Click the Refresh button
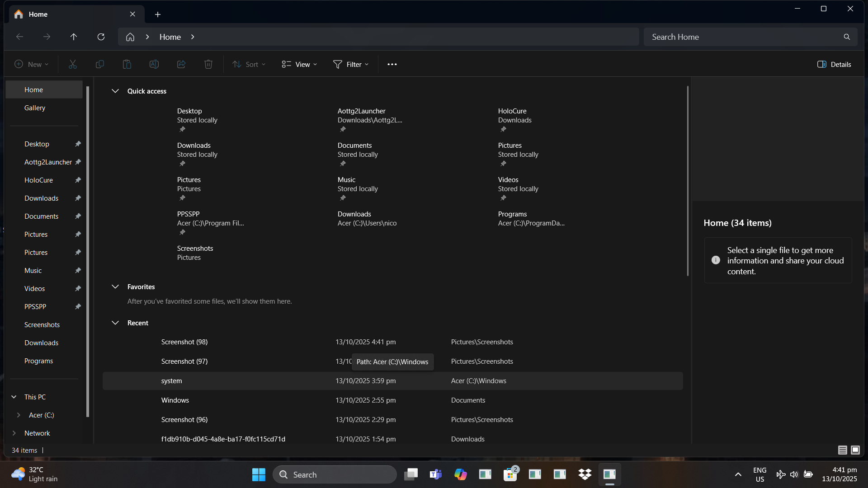 tap(101, 37)
